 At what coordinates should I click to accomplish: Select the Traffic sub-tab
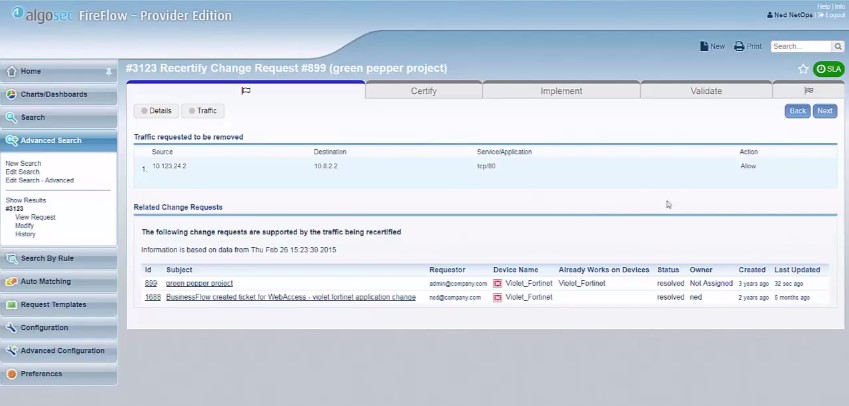203,111
